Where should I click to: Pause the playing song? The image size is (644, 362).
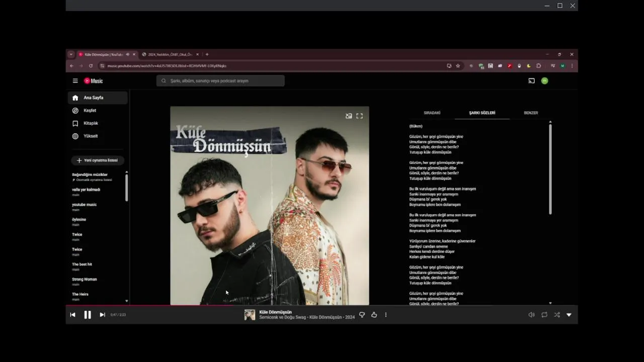[88, 315]
